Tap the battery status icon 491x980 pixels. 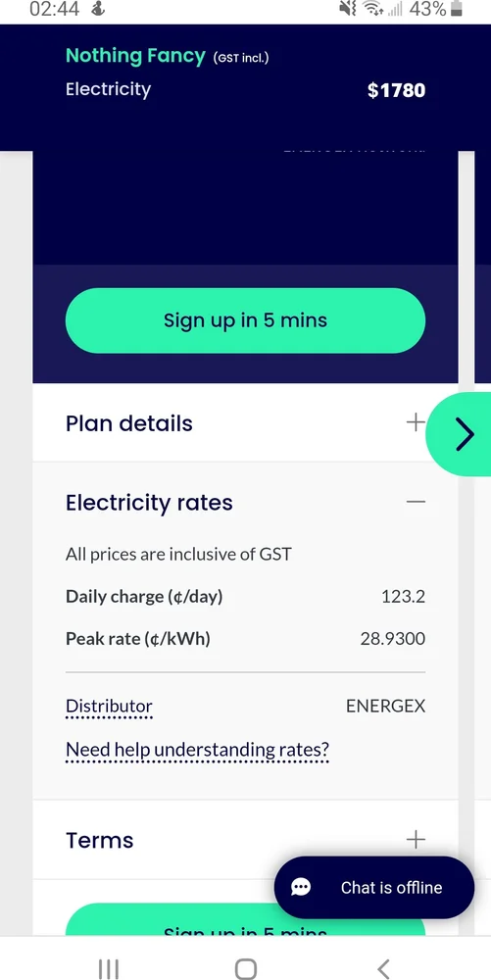(456, 9)
